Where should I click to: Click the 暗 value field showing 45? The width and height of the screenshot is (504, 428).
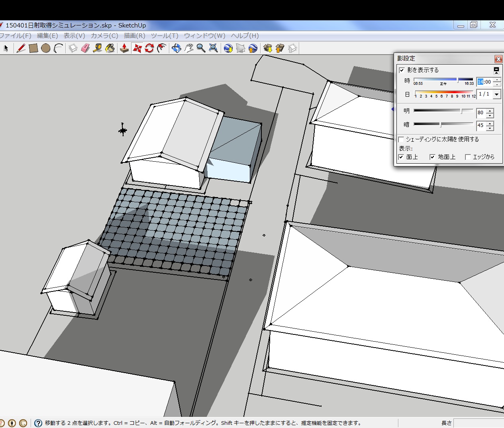point(481,125)
